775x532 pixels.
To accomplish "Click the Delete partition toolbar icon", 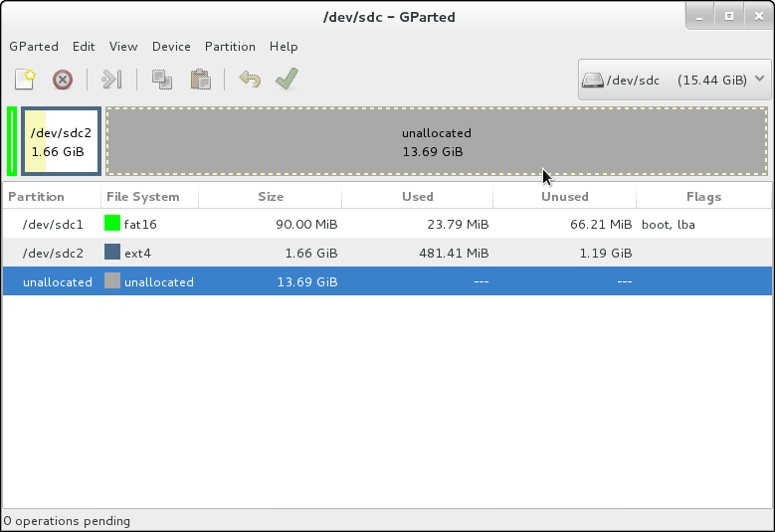I will [x=63, y=80].
